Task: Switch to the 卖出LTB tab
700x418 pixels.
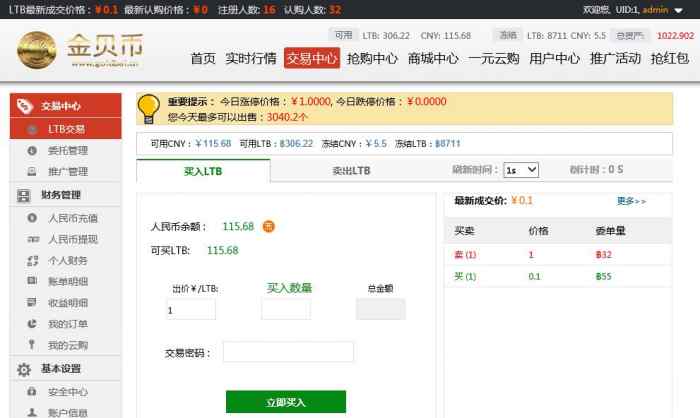Action: [351, 171]
